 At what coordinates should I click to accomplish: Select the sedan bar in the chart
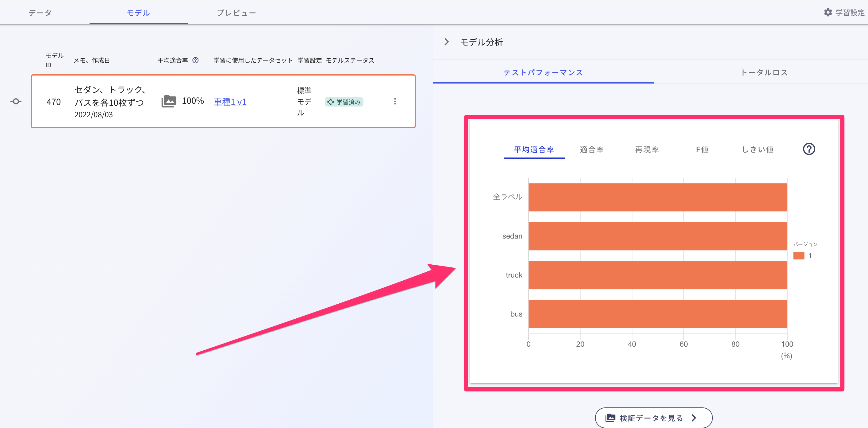657,236
